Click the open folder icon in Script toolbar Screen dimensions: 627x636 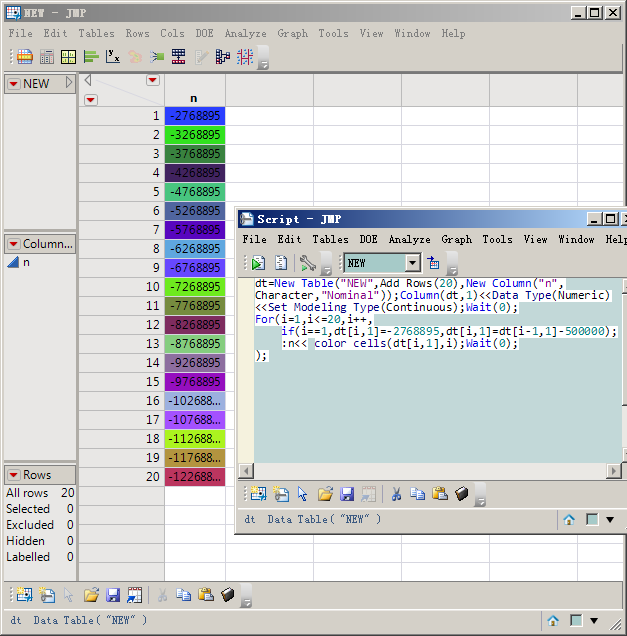[325, 494]
